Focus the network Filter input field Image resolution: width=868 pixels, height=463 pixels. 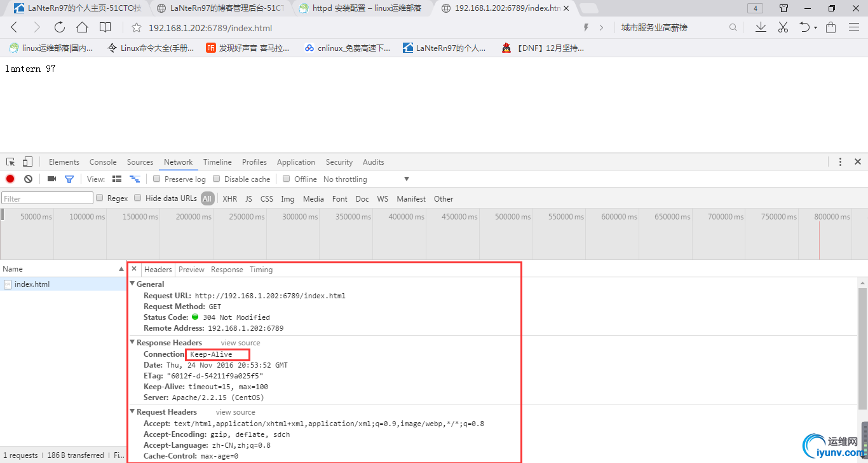point(48,198)
